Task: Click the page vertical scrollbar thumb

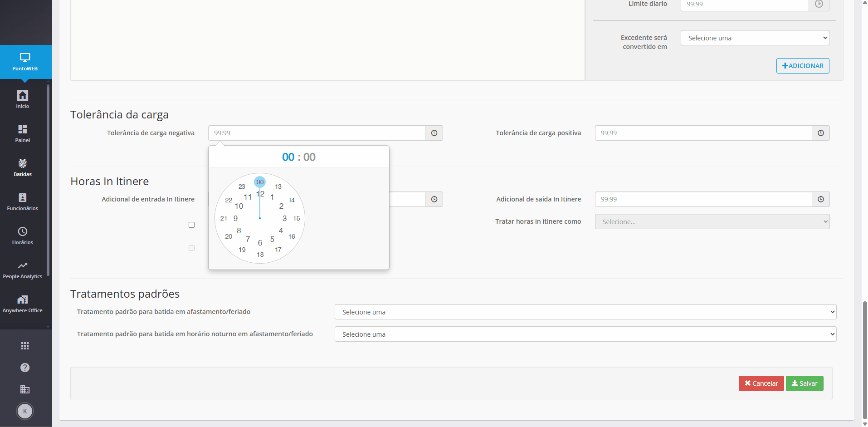Action: pos(865,360)
